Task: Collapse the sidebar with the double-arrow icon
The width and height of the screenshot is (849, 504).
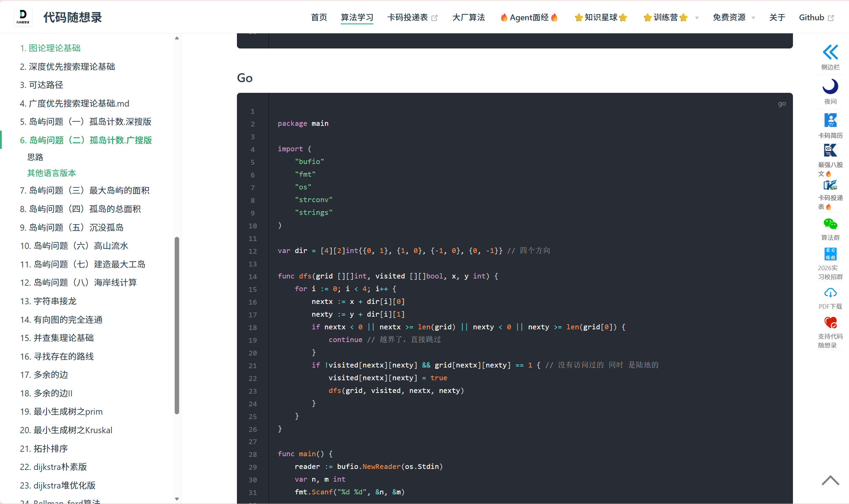Action: click(830, 52)
